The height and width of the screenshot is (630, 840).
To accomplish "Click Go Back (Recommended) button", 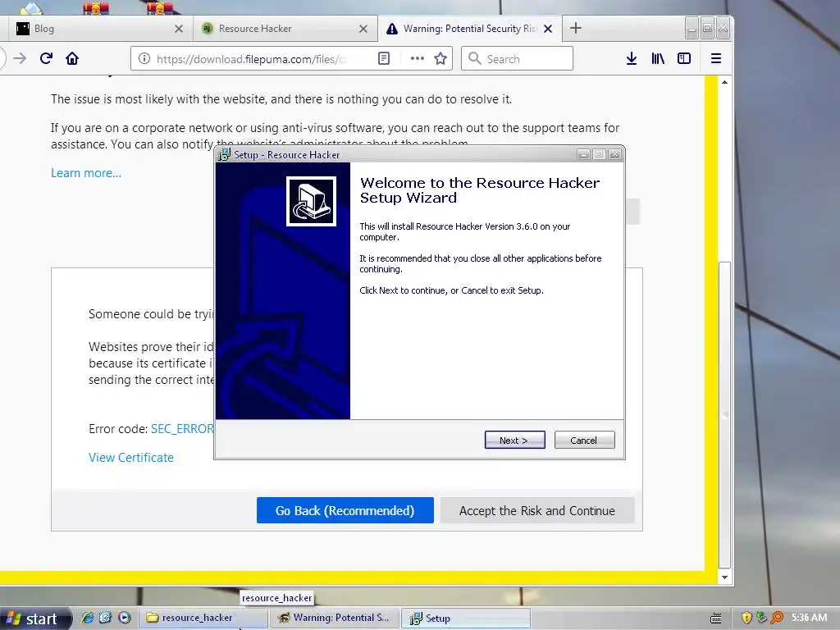I will coord(345,510).
